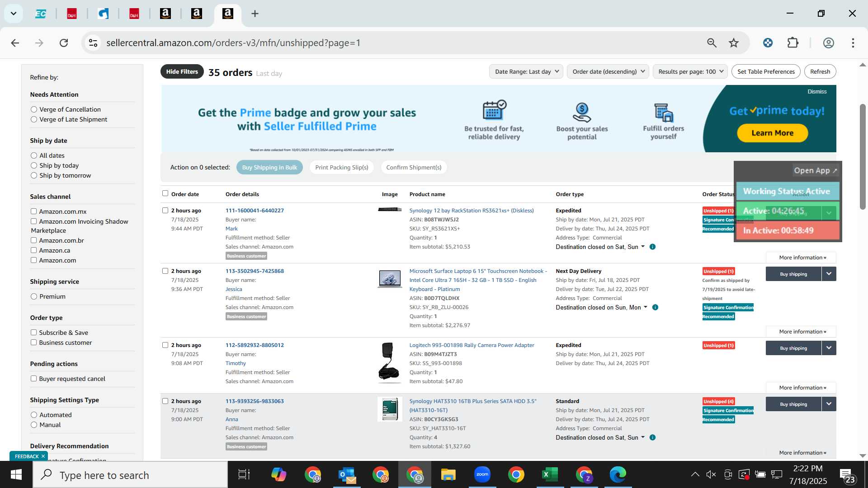Switch to first Amazon tab
Image resolution: width=868 pixels, height=488 pixels.
pos(165,14)
